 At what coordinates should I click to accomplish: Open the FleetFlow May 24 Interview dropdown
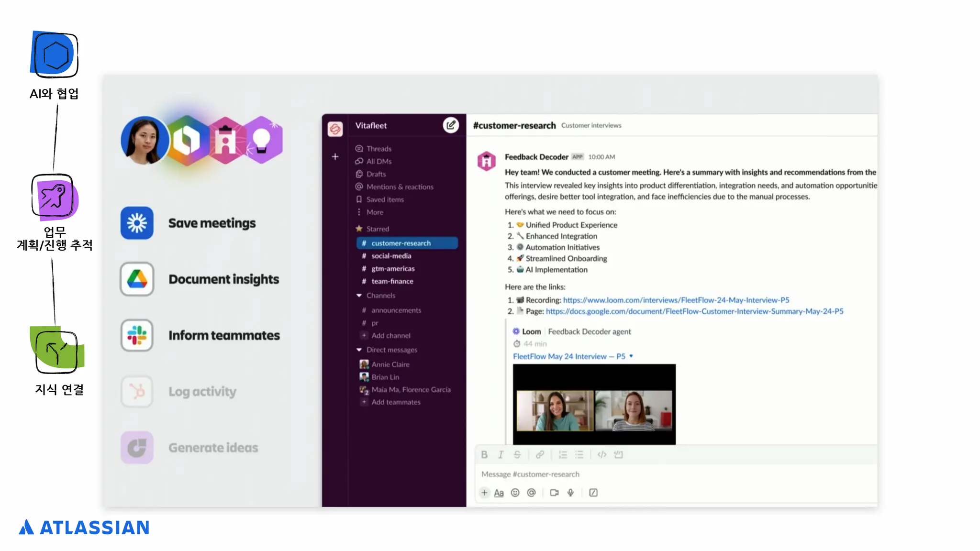pyautogui.click(x=631, y=356)
